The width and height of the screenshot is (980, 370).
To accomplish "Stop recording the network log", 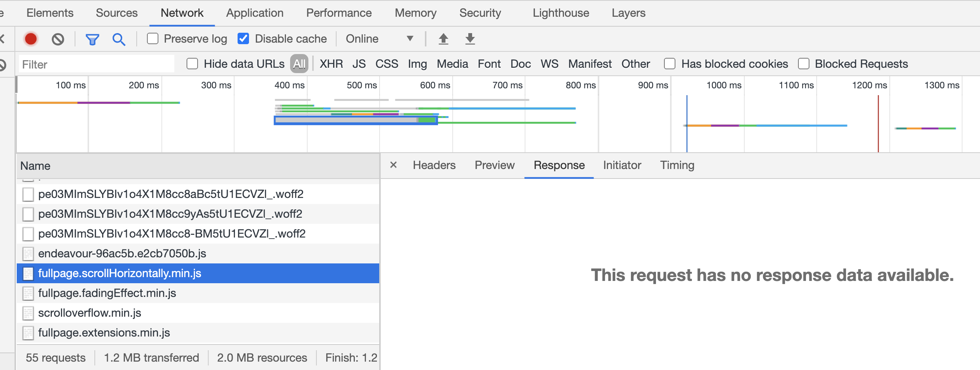I will click(30, 38).
